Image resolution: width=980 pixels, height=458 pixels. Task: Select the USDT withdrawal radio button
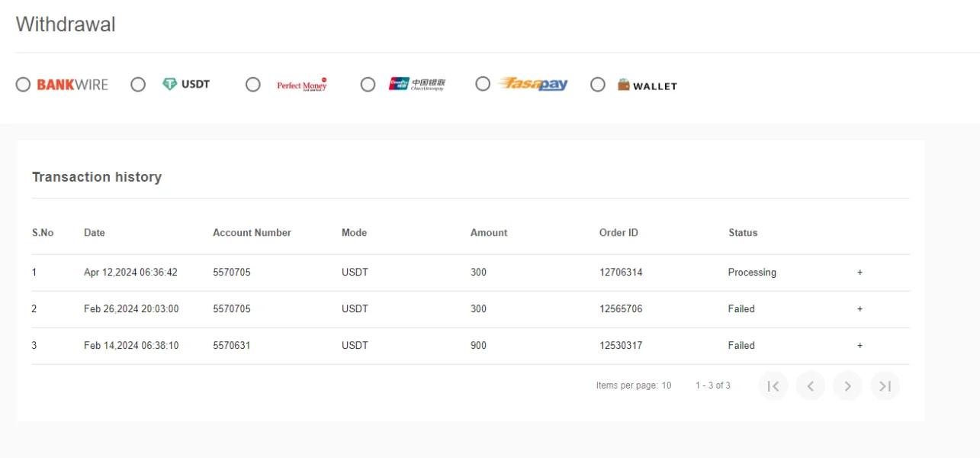pos(138,85)
